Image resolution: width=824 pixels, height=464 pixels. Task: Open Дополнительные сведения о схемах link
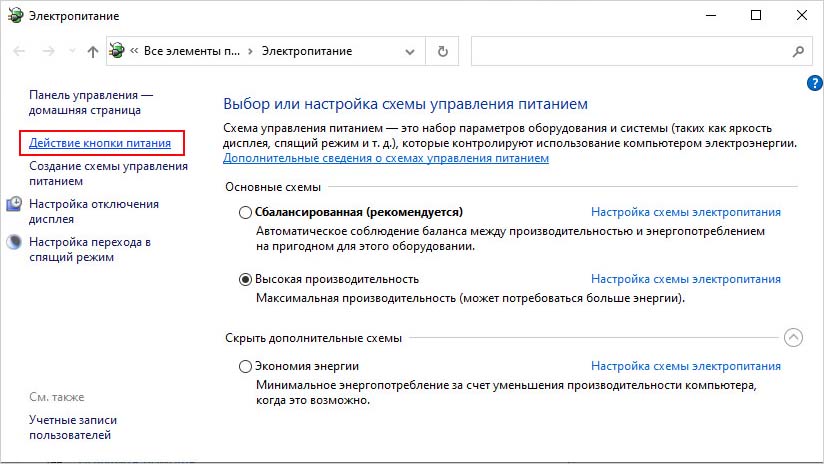386,158
